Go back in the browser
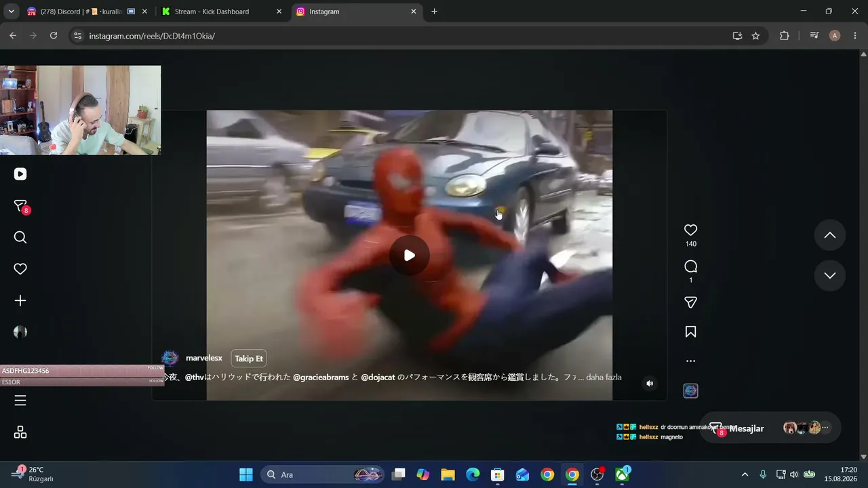This screenshot has height=488, width=868. [x=13, y=36]
